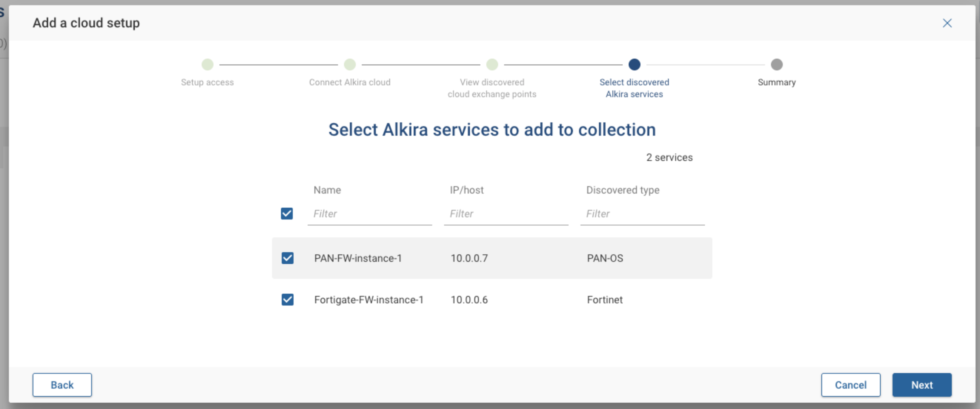Uncheck the select-all services checkbox
This screenshot has height=409, width=980.
[287, 214]
